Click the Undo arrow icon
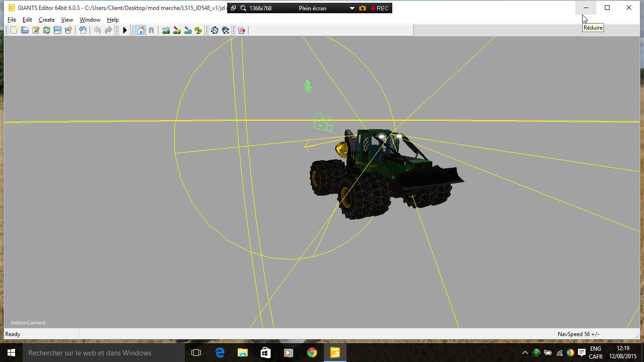The height and width of the screenshot is (362, 644). coord(97,30)
